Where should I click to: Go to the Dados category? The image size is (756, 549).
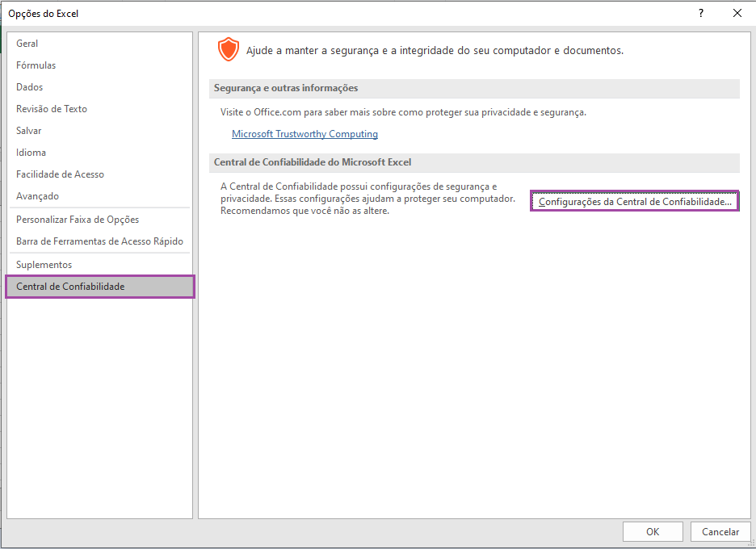pos(100,86)
